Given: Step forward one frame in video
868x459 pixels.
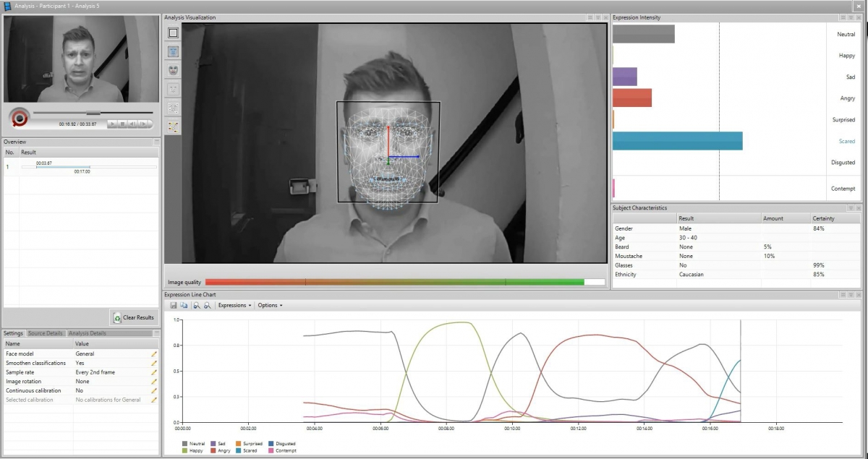Looking at the screenshot, I should pos(142,124).
